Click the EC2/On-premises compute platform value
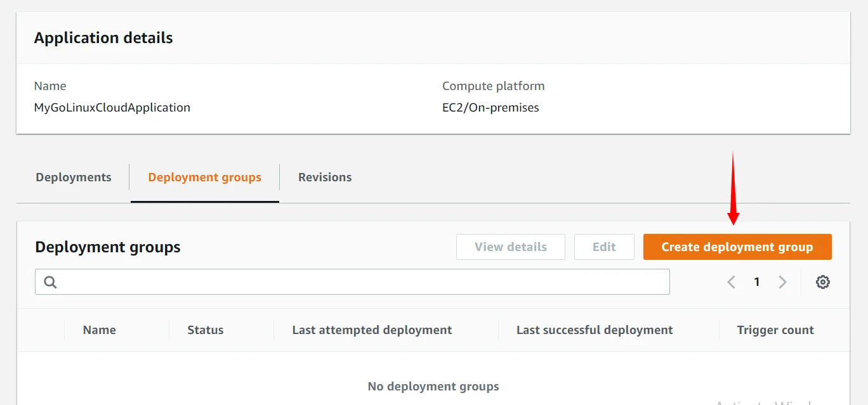The image size is (868, 405). tap(490, 108)
